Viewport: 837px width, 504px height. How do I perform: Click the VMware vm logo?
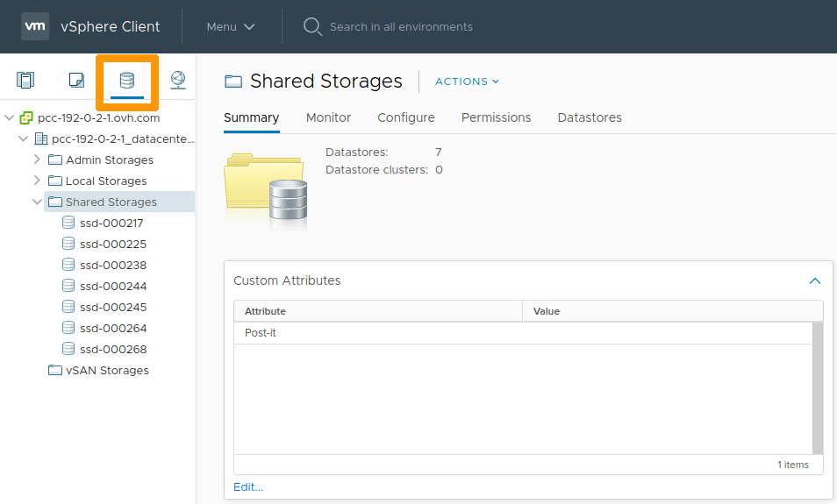click(35, 26)
